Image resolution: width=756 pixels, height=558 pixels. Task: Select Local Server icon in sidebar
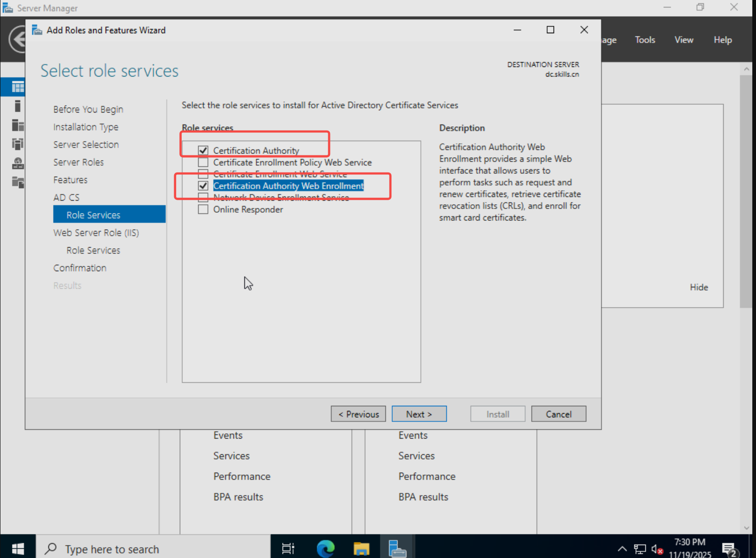click(18, 106)
